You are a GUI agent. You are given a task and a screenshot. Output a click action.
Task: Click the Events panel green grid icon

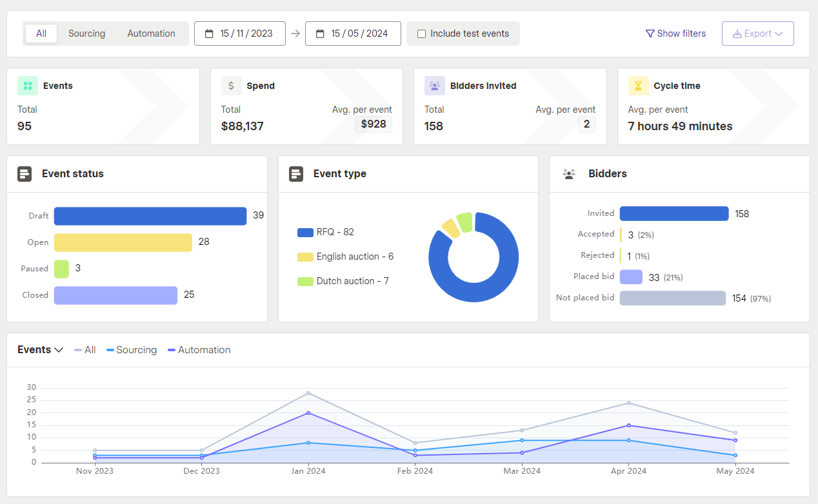pos(27,85)
